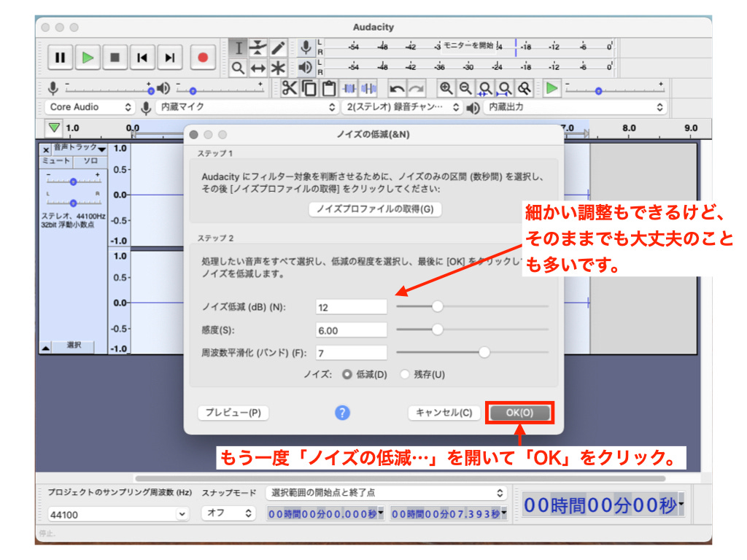Close the audio track with the X

pyautogui.click(x=46, y=149)
